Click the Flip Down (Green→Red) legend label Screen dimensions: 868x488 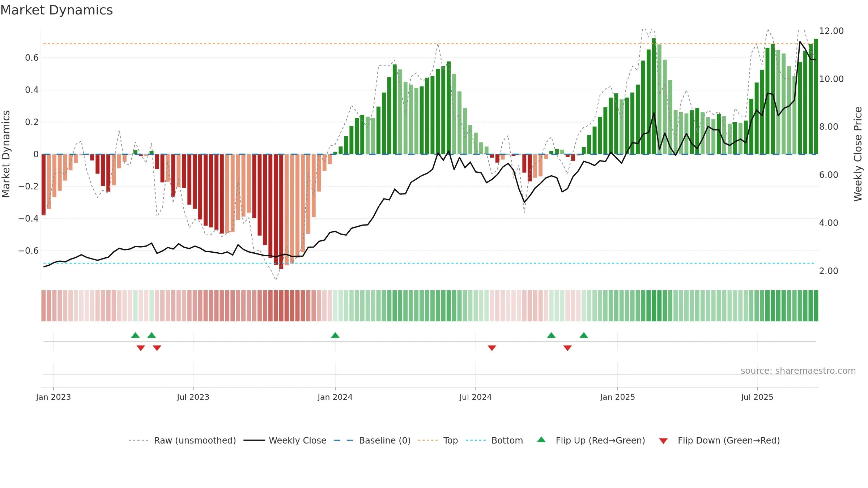pos(729,440)
